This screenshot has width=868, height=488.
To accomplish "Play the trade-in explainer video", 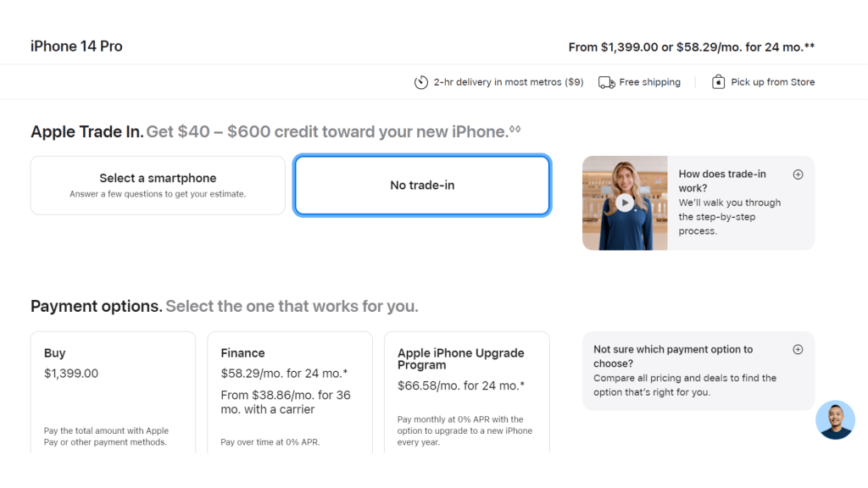I will coord(625,203).
